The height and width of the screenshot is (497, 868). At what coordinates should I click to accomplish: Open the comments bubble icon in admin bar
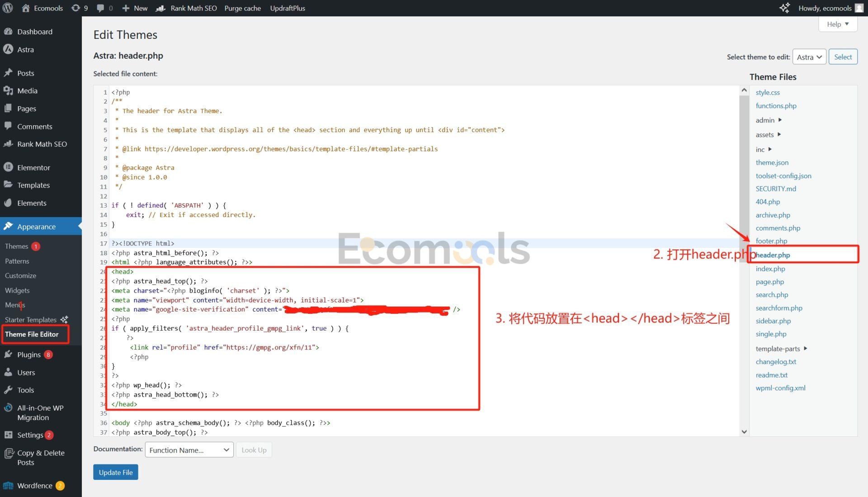point(100,8)
